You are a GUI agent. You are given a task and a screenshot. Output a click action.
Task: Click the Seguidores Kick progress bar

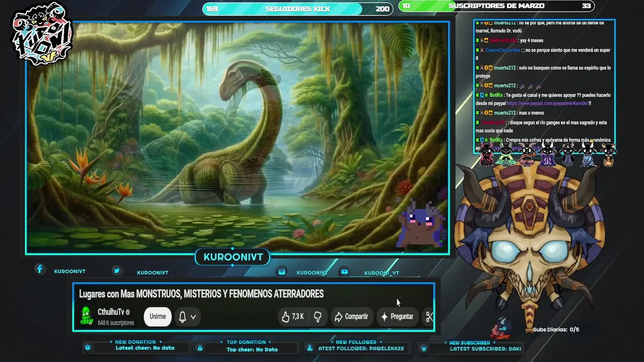[x=297, y=9]
